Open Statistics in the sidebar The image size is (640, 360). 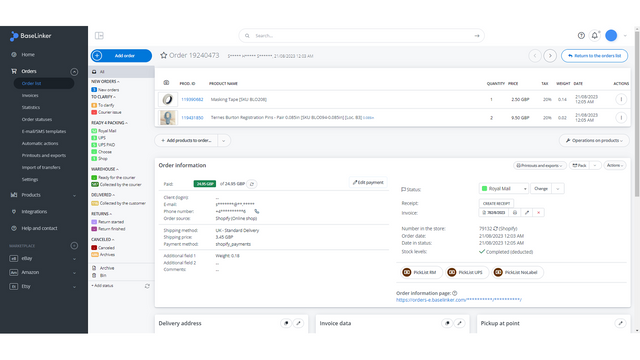(x=31, y=107)
